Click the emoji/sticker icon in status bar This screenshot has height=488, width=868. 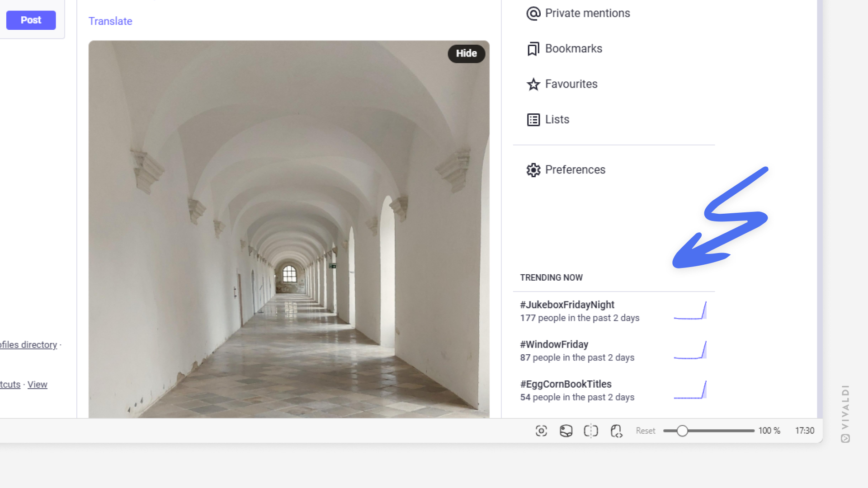[x=566, y=430]
